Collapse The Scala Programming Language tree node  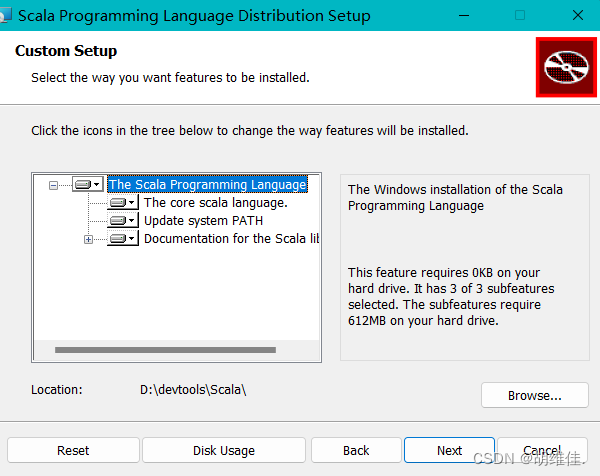point(54,186)
